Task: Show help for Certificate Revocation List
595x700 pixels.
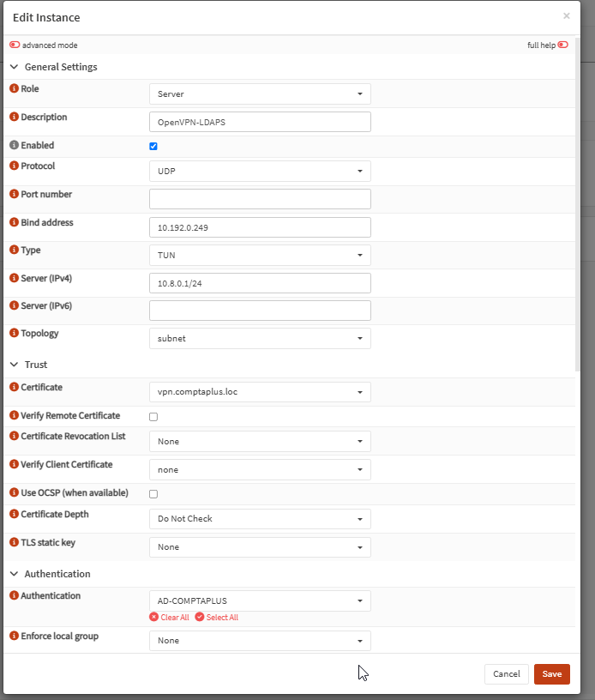Action: coord(15,436)
